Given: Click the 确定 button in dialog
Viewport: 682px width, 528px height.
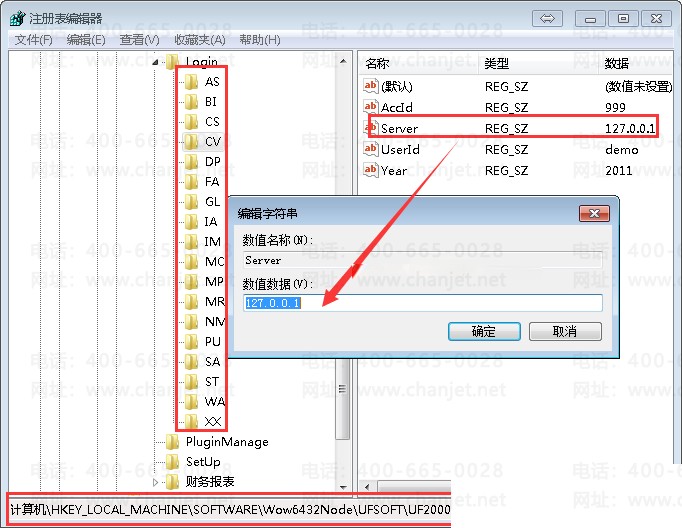Looking at the screenshot, I should (484, 331).
